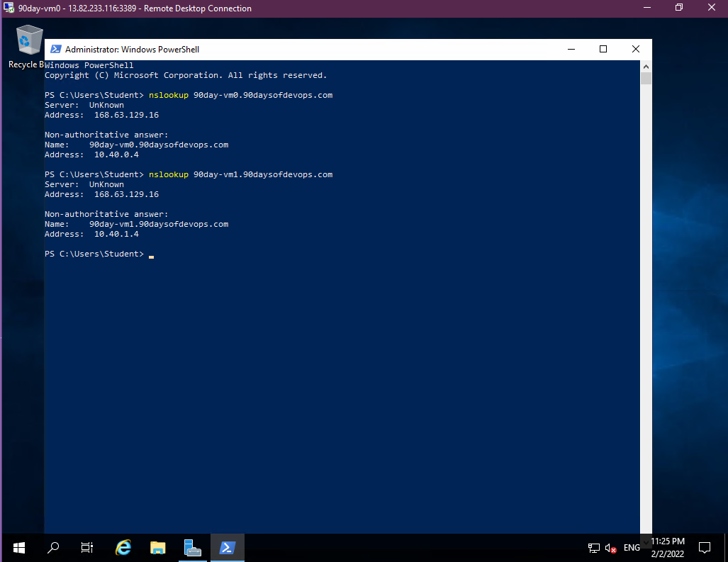Open PowerShell window system menu icon
Screen dimensions: 728x562
click(x=55, y=50)
